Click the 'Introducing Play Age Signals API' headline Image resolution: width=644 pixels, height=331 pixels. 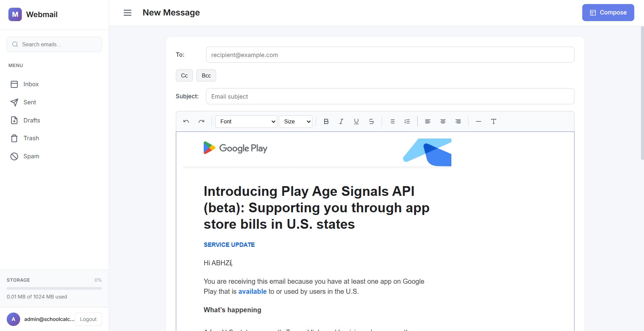tap(316, 208)
